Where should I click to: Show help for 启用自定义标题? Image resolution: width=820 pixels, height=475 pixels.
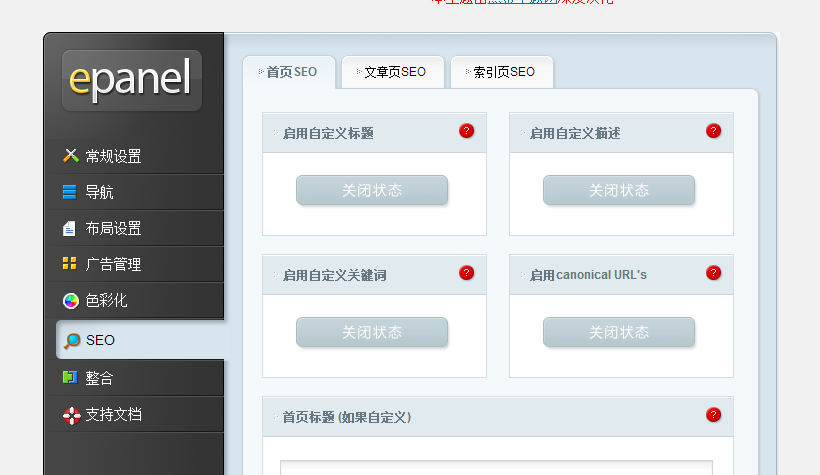[x=466, y=131]
